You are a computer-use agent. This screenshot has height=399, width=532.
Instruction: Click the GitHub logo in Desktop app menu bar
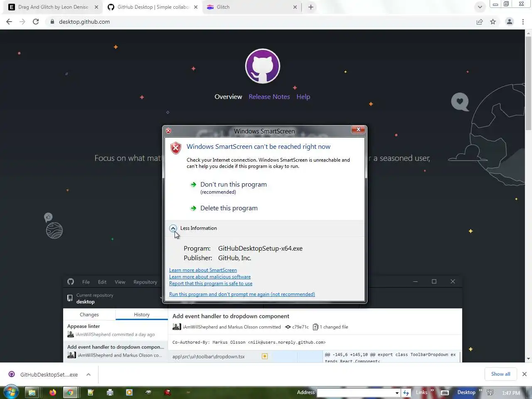click(71, 282)
